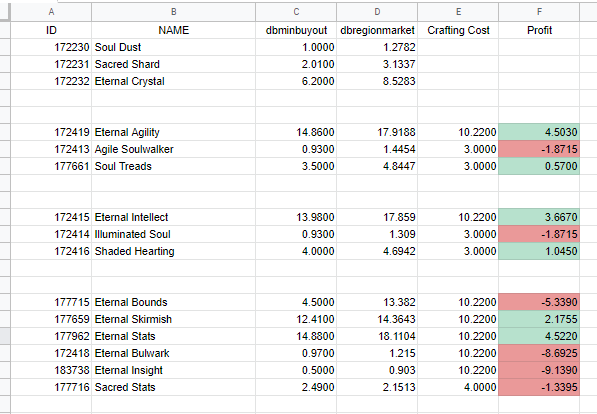597x414 pixels.
Task: Click dbregionmarket value 13.382
Action: coord(377,302)
